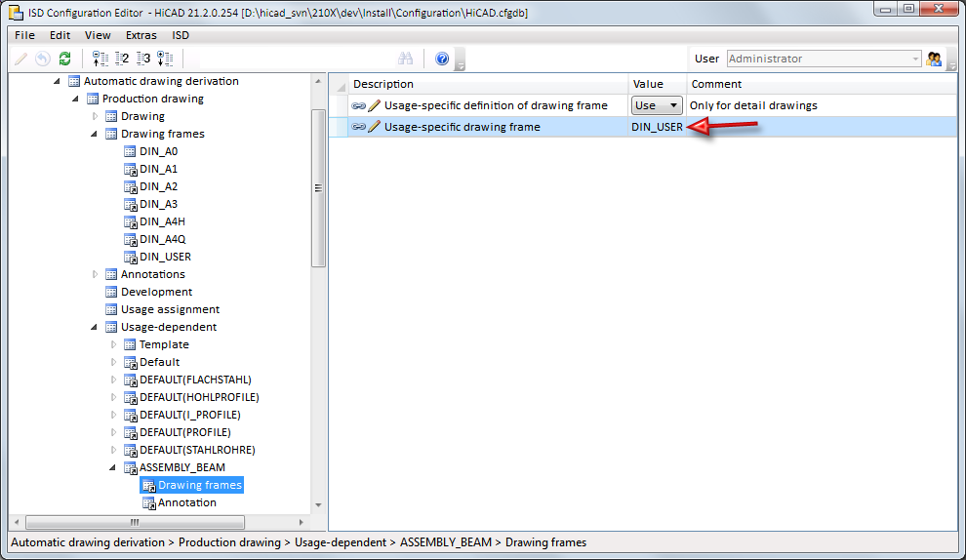Image resolution: width=966 pixels, height=560 pixels.
Task: Click the user management icon beside Administrator
Action: click(x=934, y=59)
